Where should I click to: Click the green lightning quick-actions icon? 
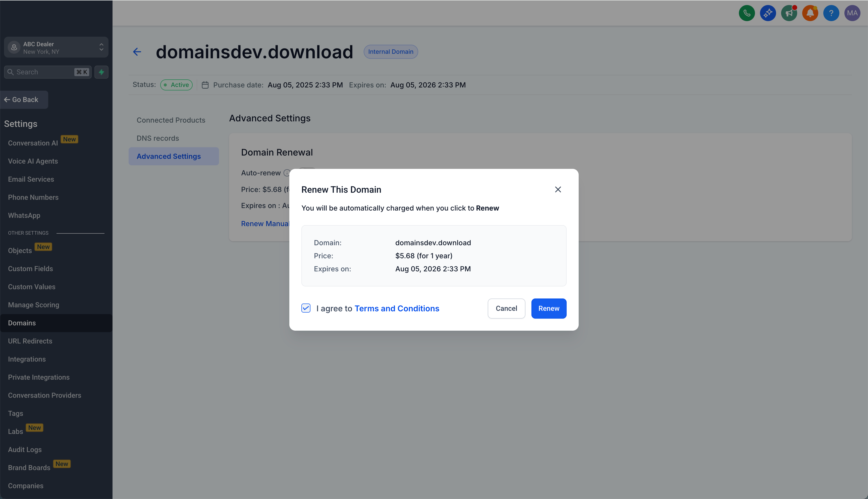pos(101,72)
